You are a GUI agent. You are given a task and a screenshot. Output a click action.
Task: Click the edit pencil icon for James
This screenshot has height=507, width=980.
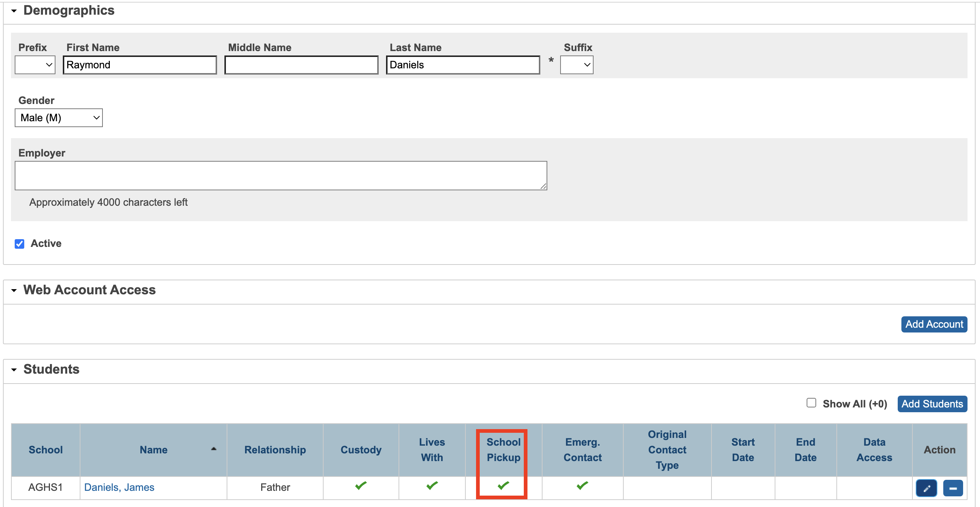[x=926, y=488]
